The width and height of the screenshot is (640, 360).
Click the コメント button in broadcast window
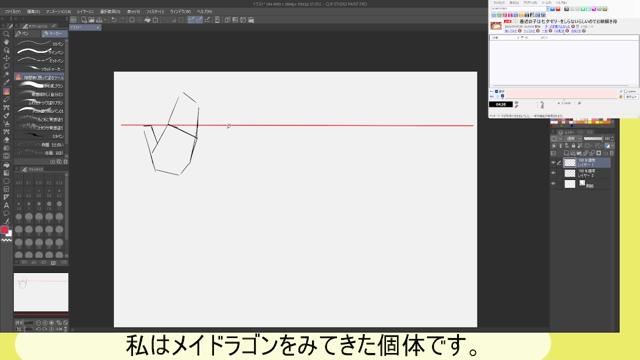tap(631, 97)
